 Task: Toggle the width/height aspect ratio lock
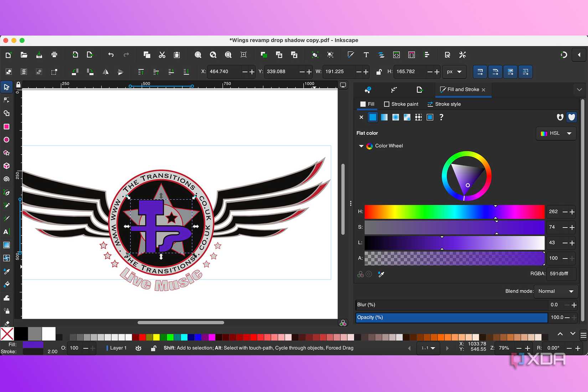coord(378,72)
